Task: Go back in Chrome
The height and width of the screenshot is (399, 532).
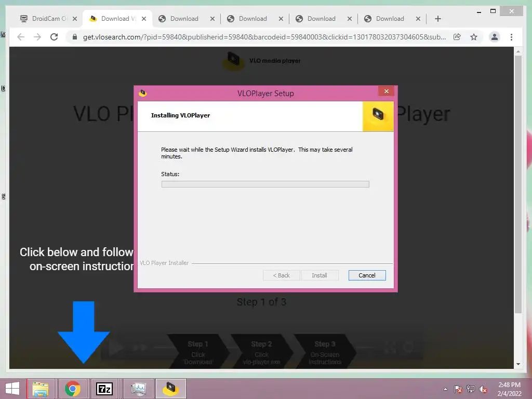Action: tap(21, 37)
